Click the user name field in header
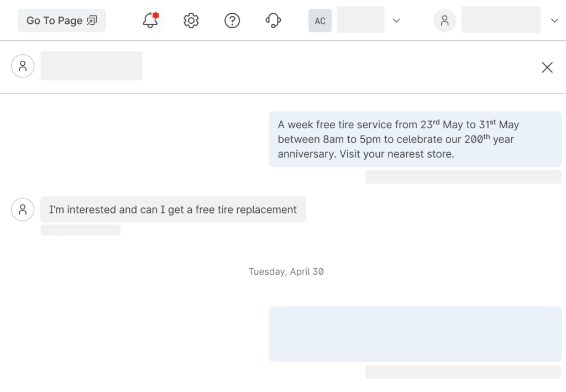Screen dimensions: 566x392 (501, 20)
